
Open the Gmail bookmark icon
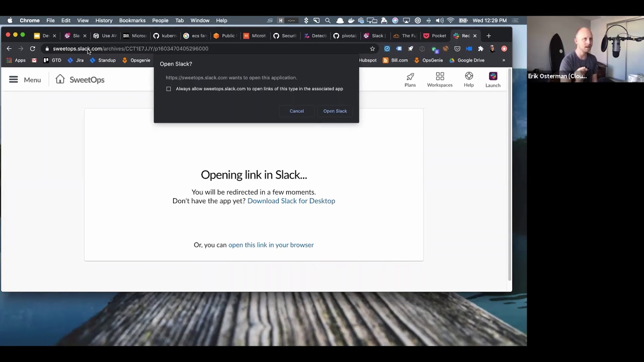(34, 60)
